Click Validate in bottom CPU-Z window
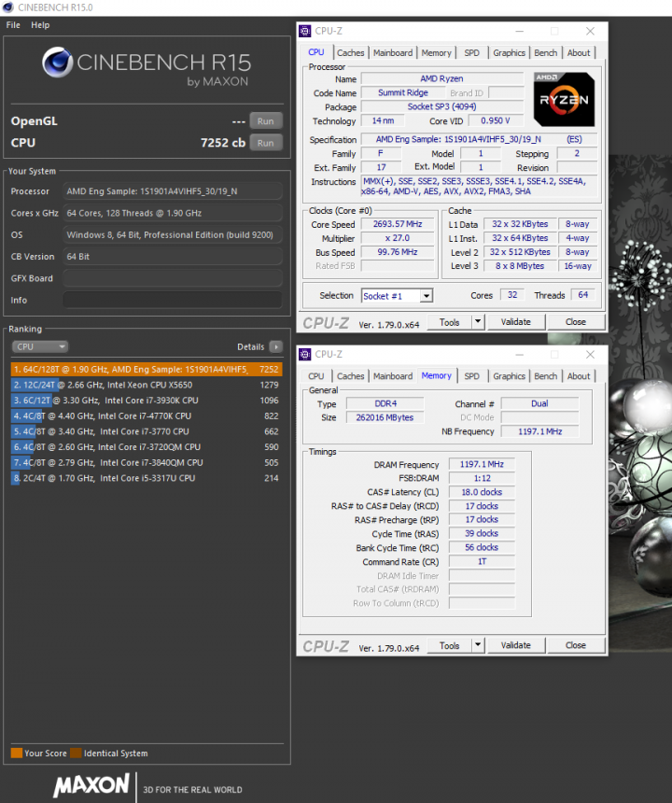The width and height of the screenshot is (672, 803). click(516, 645)
